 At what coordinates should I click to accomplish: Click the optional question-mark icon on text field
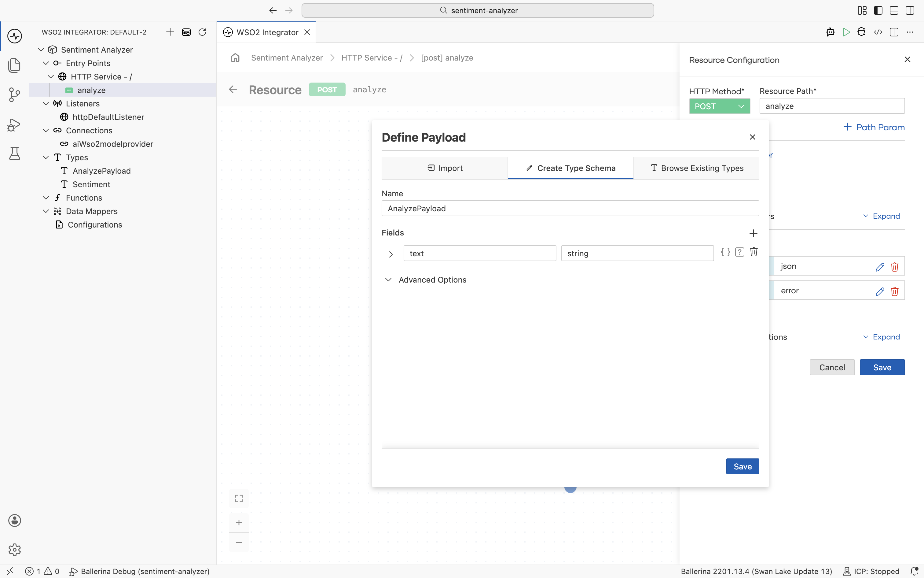(739, 252)
